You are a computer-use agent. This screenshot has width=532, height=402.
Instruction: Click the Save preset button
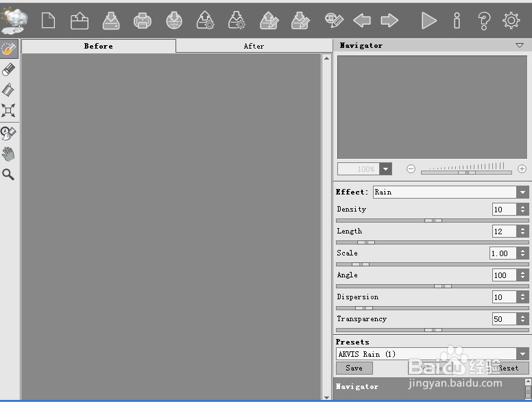click(354, 368)
